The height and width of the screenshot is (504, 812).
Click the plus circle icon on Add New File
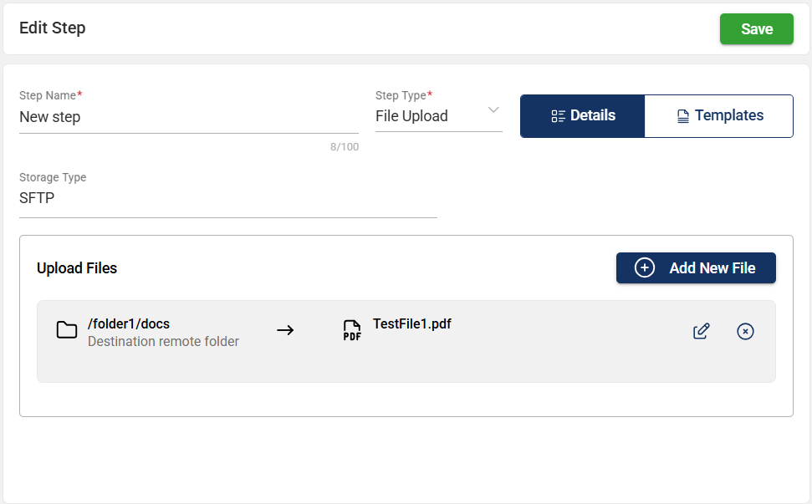coord(645,267)
